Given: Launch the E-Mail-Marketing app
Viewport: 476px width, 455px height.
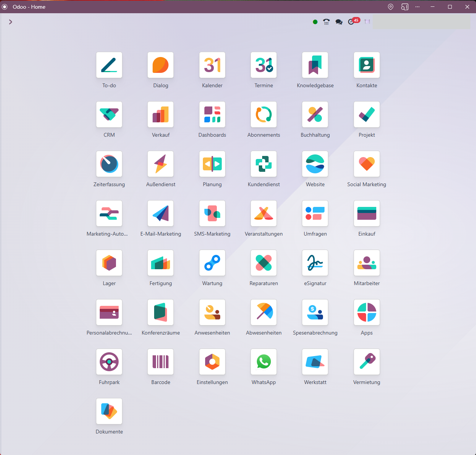Looking at the screenshot, I should (x=161, y=214).
